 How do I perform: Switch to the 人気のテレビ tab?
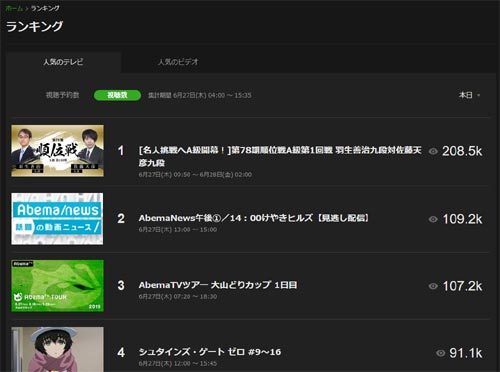coord(63,62)
